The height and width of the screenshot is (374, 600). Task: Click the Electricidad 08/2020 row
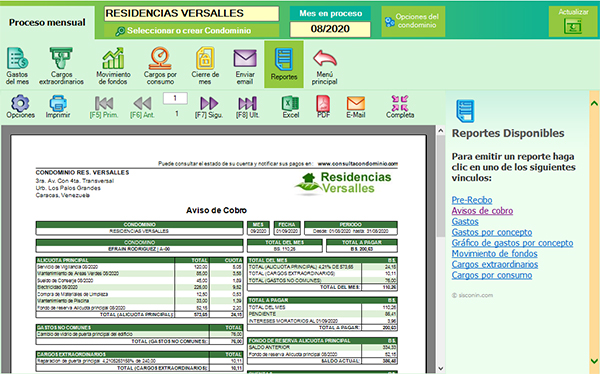[x=139, y=287]
